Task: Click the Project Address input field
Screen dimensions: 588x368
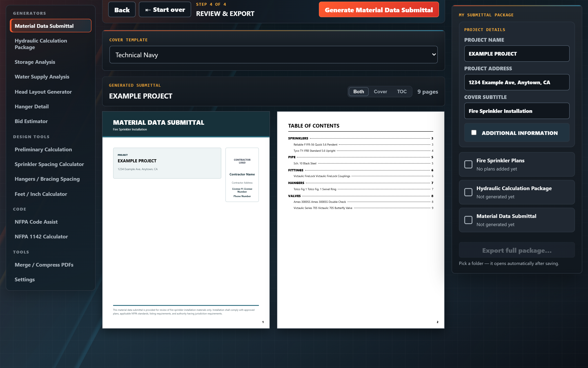Action: click(517, 82)
